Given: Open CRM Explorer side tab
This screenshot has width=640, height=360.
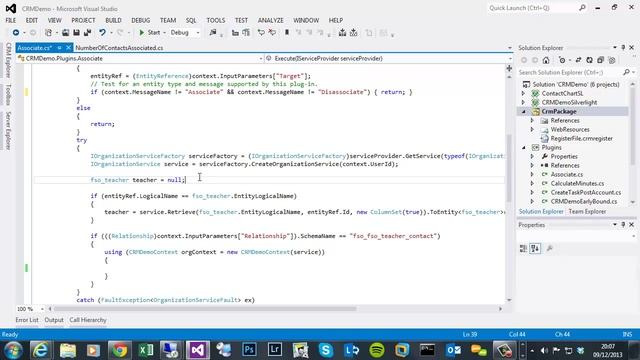Looking at the screenshot, I should point(8,60).
